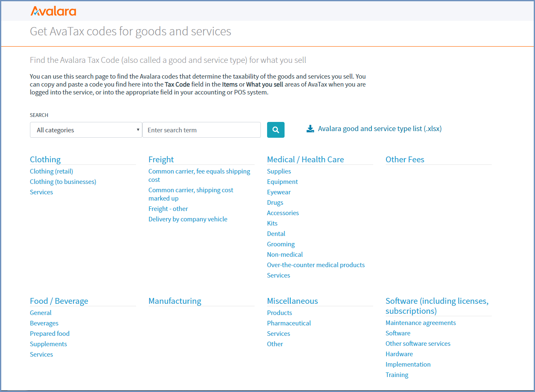This screenshot has width=535, height=392.
Task: Open the Manufacturing category heading
Action: (x=175, y=301)
